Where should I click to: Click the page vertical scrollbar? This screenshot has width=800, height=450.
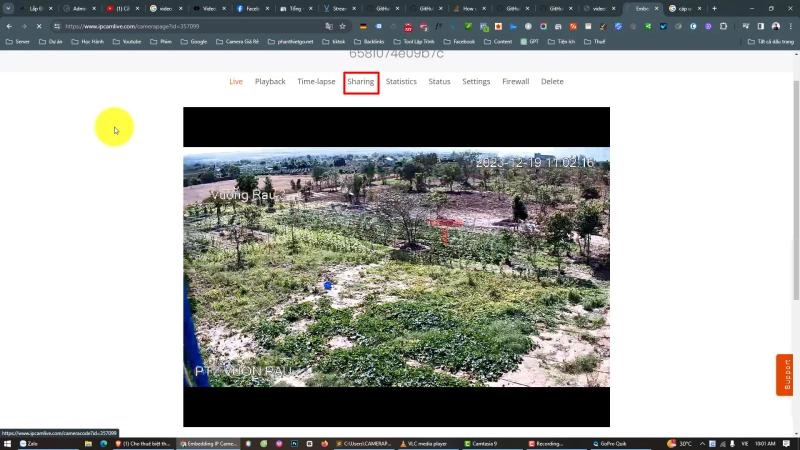[796, 190]
